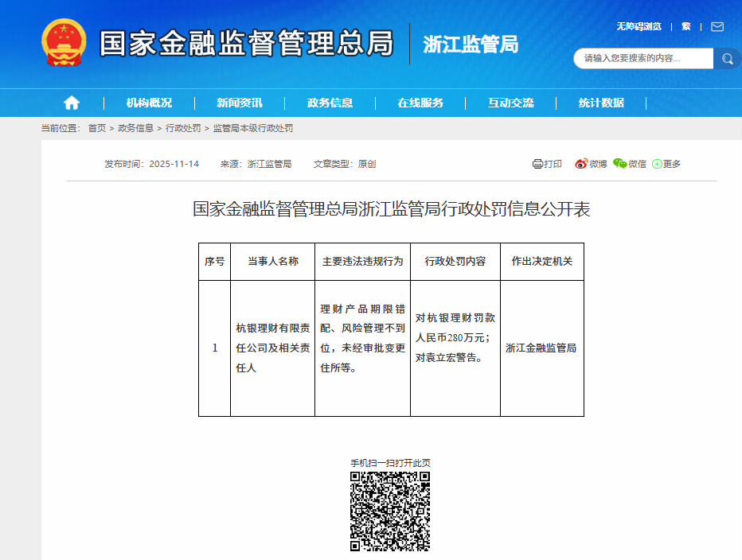Image resolution: width=742 pixels, height=560 pixels.
Task: Click the QR code image
Action: 390,511
